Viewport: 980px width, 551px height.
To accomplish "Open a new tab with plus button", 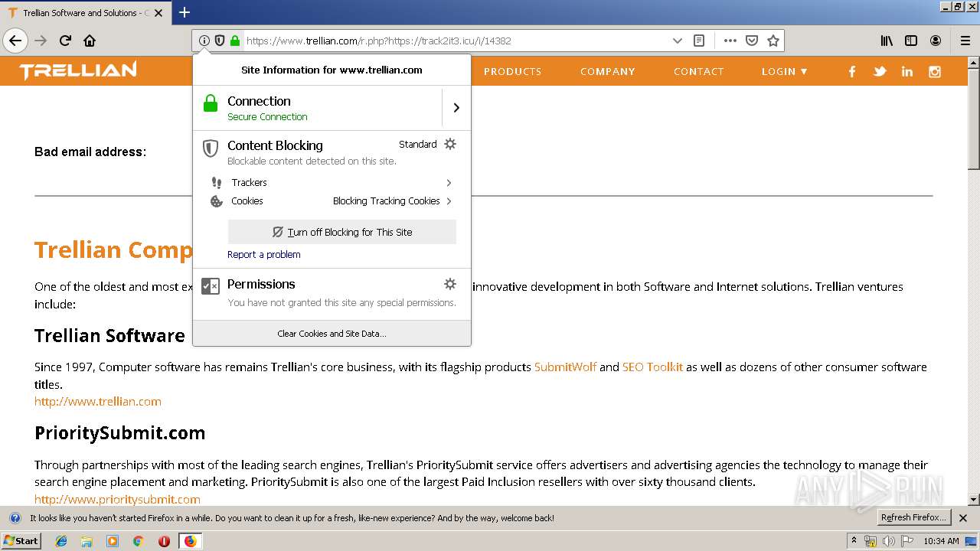I will tap(185, 12).
